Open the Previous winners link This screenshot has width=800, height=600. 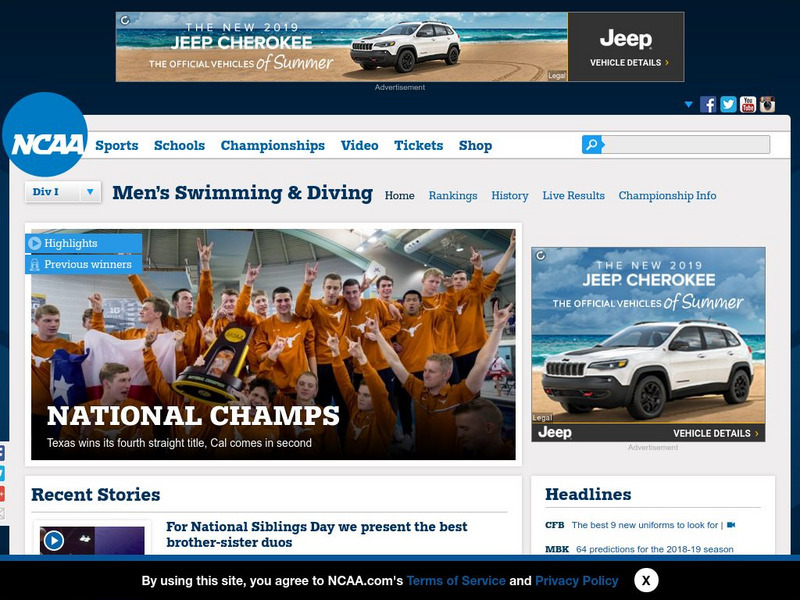(84, 264)
